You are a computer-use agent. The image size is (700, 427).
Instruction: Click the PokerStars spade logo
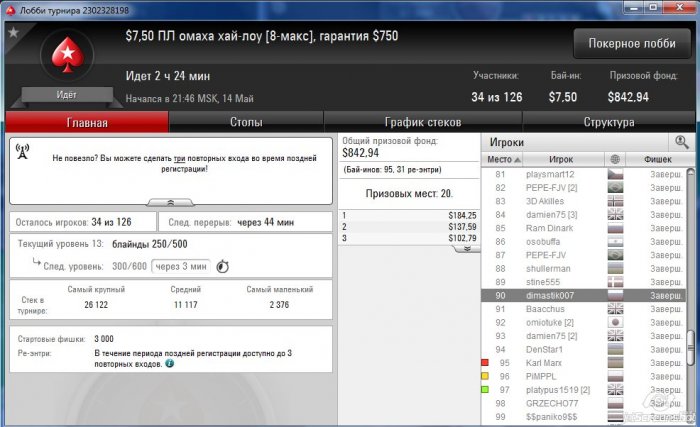67,55
